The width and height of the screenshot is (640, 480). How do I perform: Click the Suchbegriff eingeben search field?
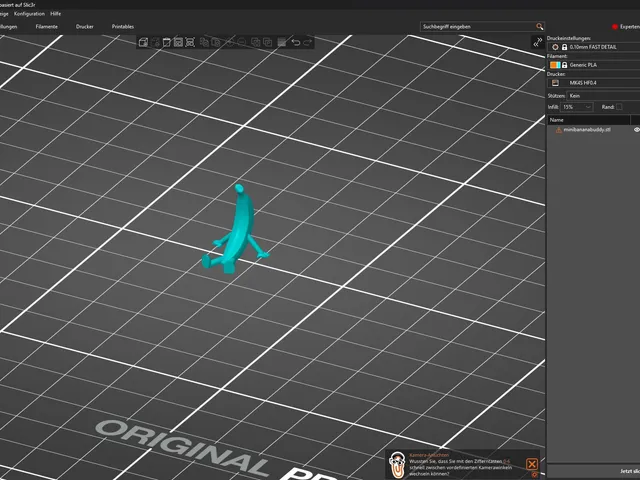[x=478, y=27]
